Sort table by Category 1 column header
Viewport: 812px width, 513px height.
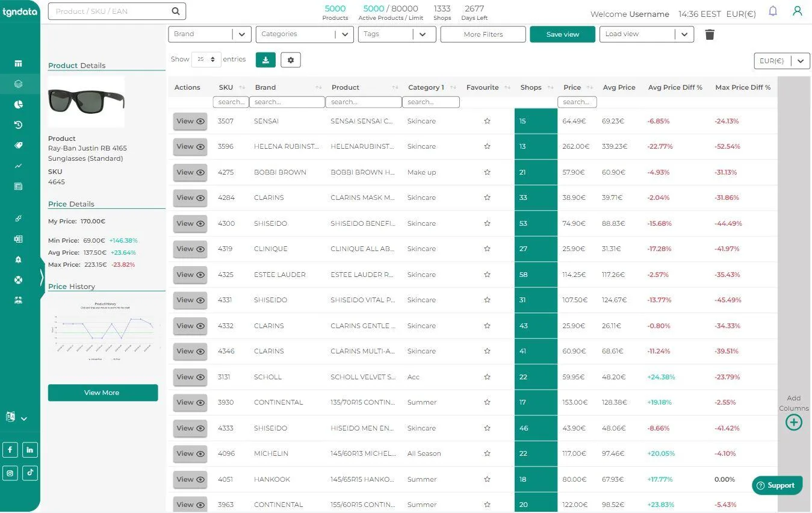coord(431,87)
